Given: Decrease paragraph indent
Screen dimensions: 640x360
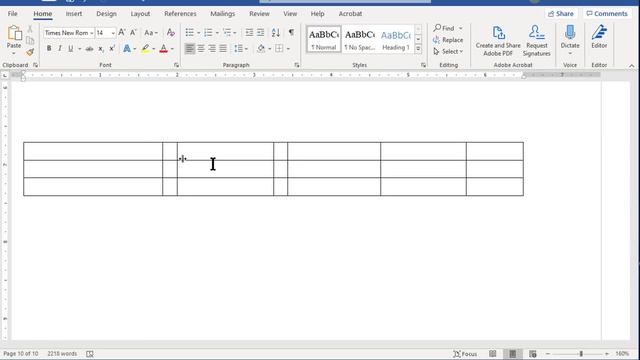Looking at the screenshot, I should (x=249, y=33).
